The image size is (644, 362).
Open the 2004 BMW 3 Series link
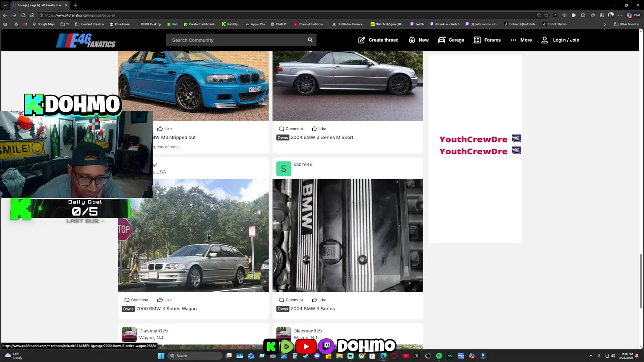point(312,309)
